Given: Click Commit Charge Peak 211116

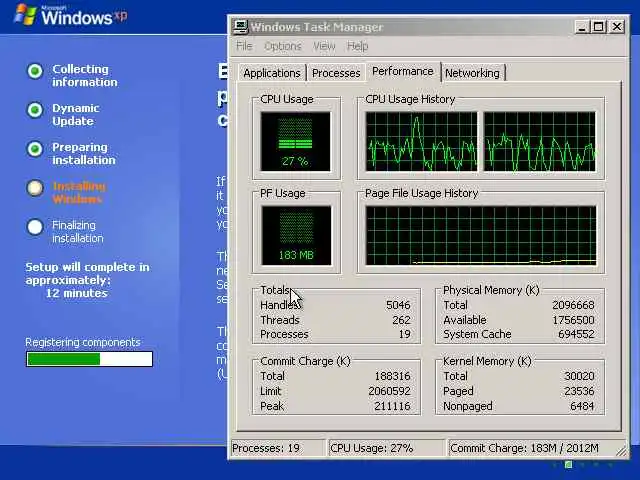Looking at the screenshot, I should tap(392, 406).
